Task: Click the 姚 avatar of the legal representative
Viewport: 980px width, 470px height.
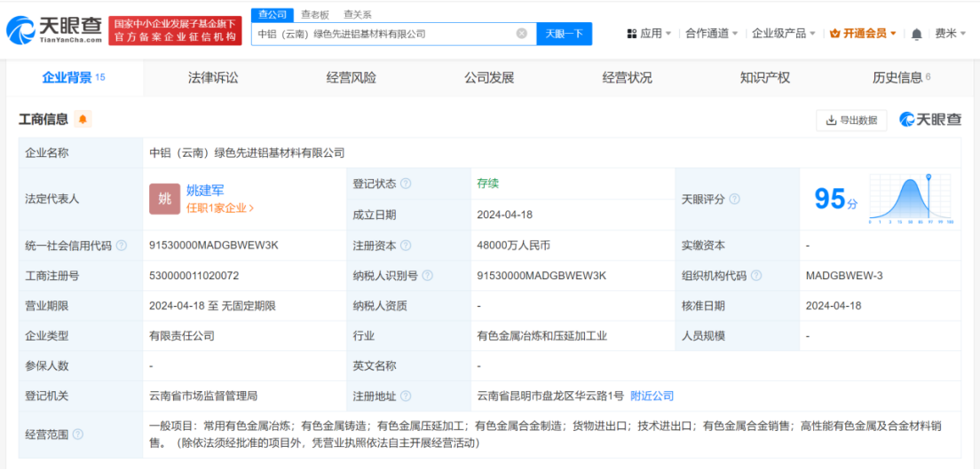Action: tap(164, 199)
